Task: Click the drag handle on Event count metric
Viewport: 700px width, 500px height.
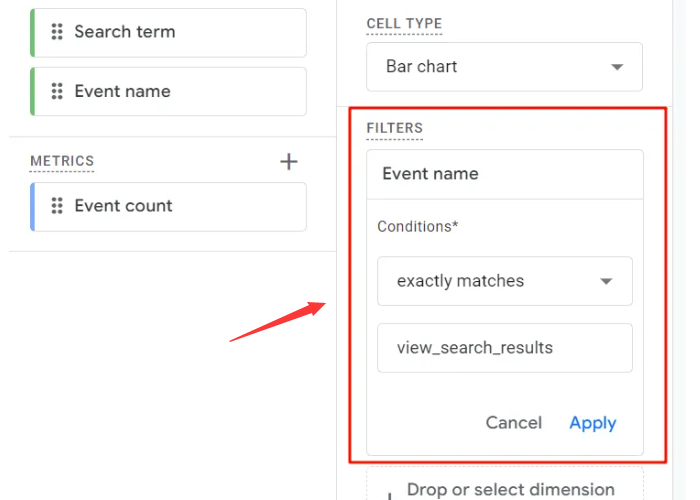Action: [57, 206]
